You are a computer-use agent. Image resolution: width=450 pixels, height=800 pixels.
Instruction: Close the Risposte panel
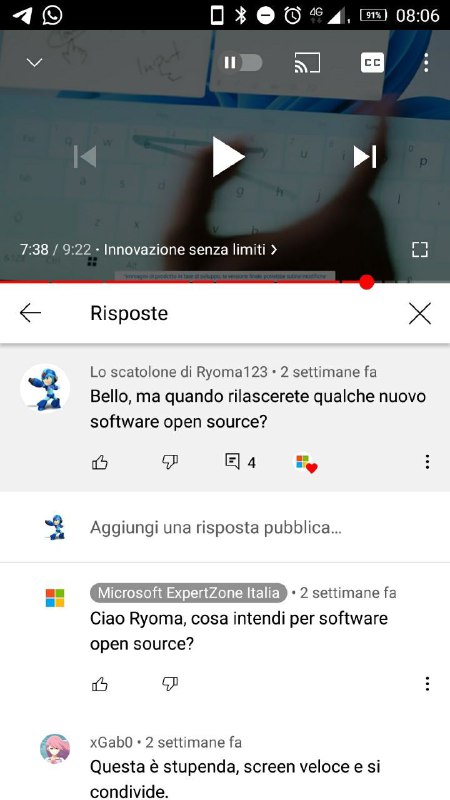click(x=419, y=313)
